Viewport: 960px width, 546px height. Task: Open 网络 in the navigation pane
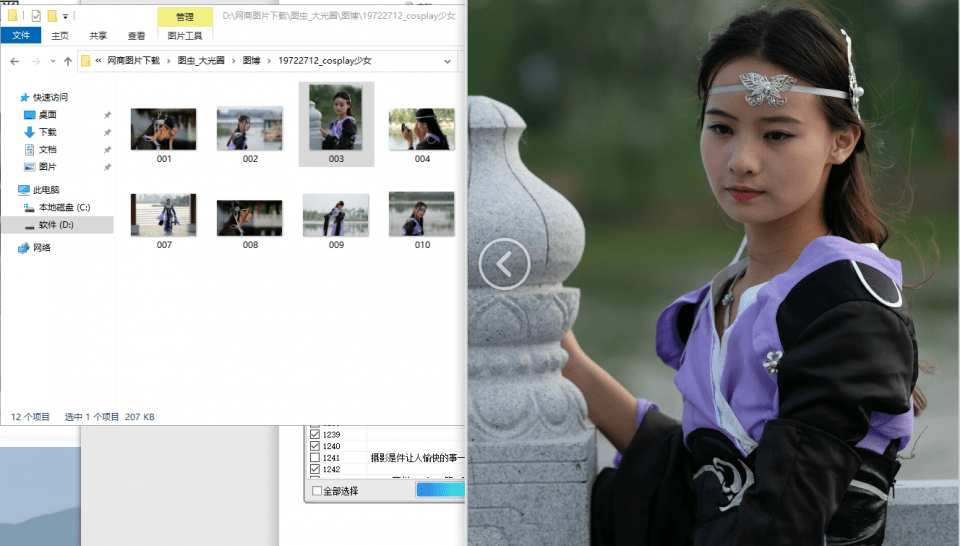(x=42, y=247)
